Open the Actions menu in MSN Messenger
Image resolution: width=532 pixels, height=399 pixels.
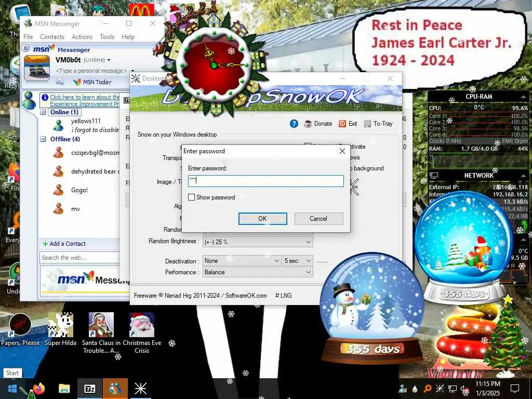pyautogui.click(x=82, y=37)
